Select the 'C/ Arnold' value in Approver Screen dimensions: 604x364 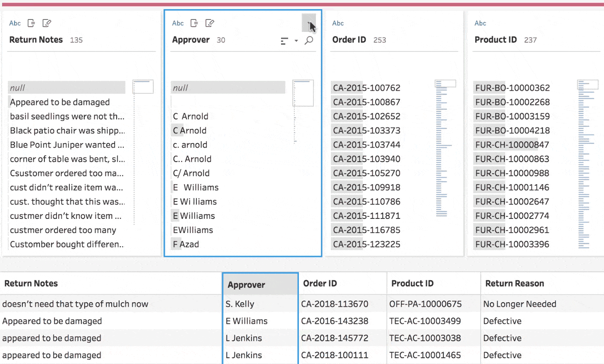pyautogui.click(x=191, y=173)
